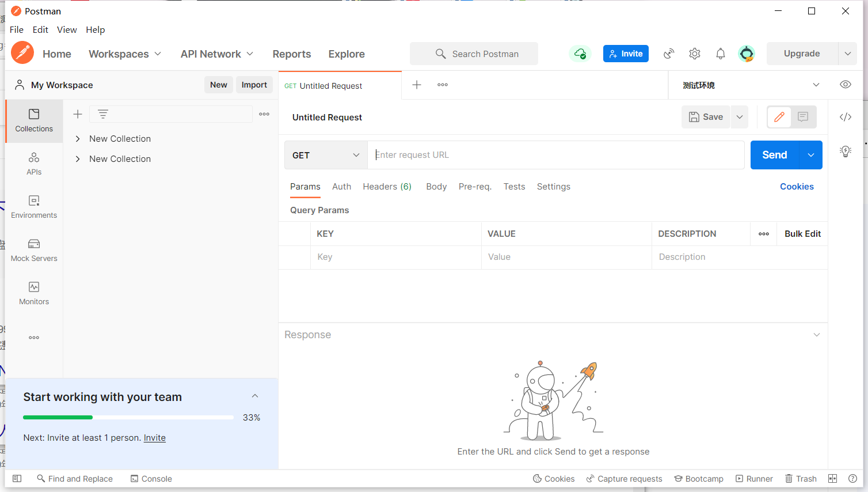
Task: Open the GET method dropdown
Action: pos(326,155)
